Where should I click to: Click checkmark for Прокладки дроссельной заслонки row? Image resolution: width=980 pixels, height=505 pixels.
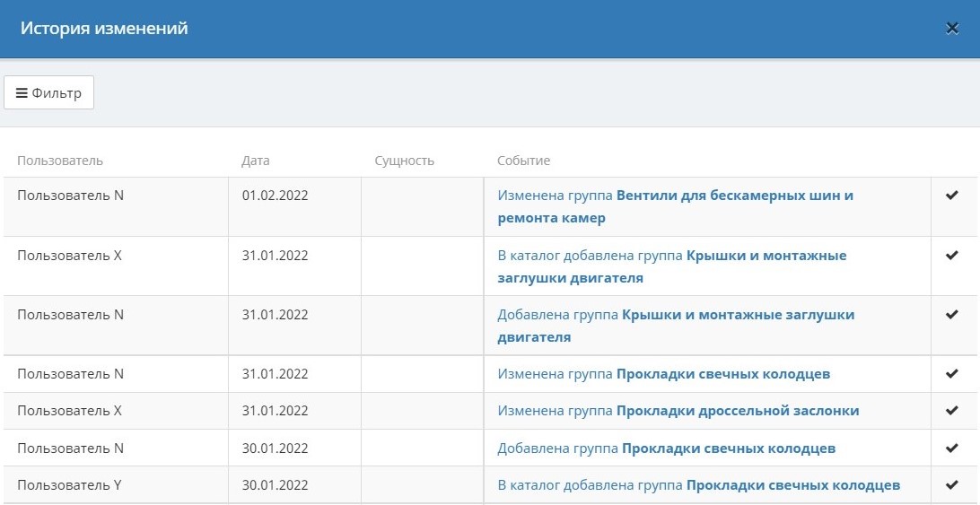(x=952, y=411)
